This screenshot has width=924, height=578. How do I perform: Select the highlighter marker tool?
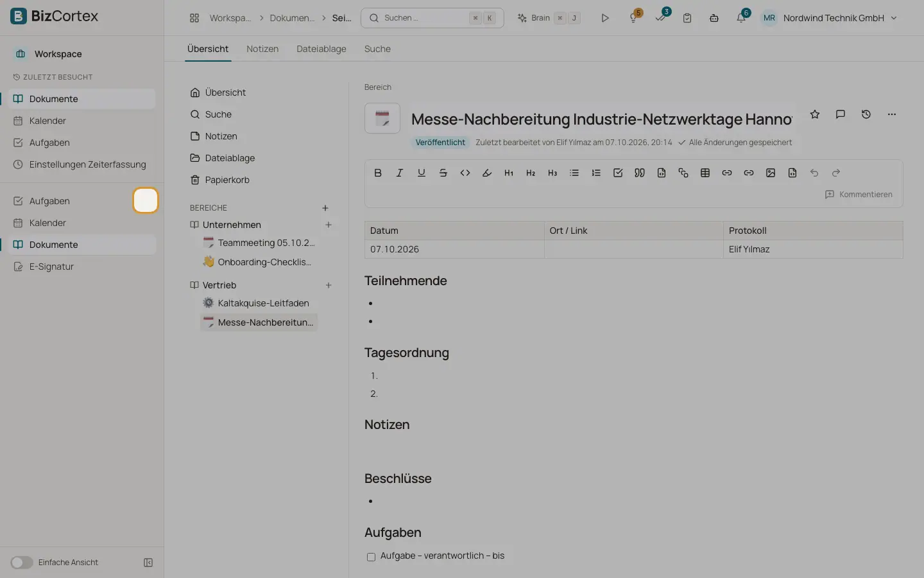487,173
